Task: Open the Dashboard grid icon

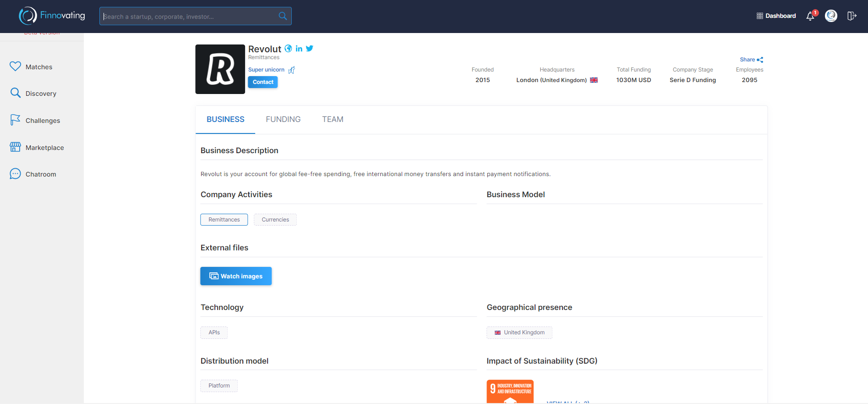Action: pyautogui.click(x=759, y=16)
